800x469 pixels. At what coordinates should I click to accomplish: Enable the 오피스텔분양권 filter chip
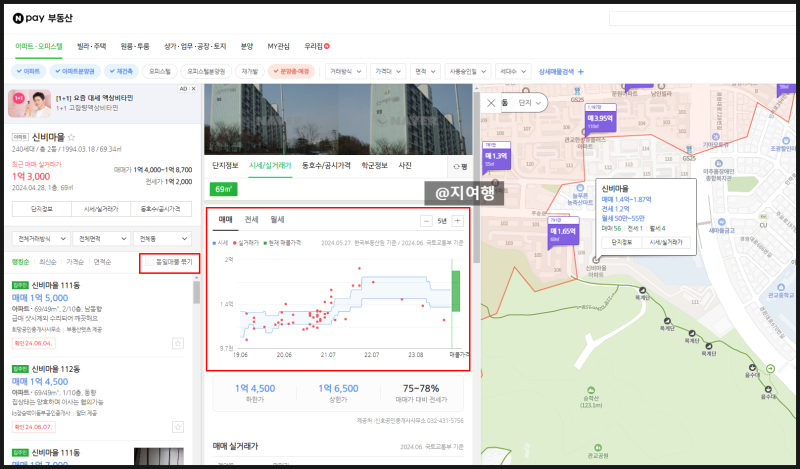(x=206, y=71)
